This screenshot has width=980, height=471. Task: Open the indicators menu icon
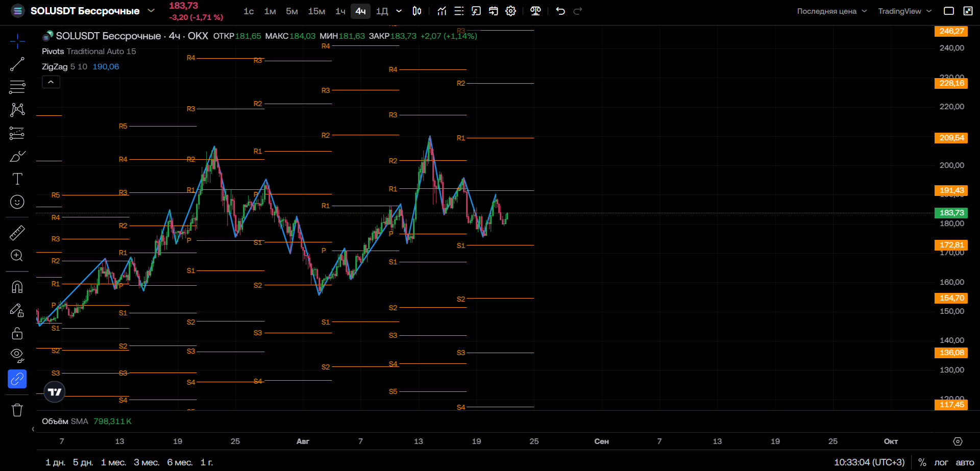click(442, 11)
